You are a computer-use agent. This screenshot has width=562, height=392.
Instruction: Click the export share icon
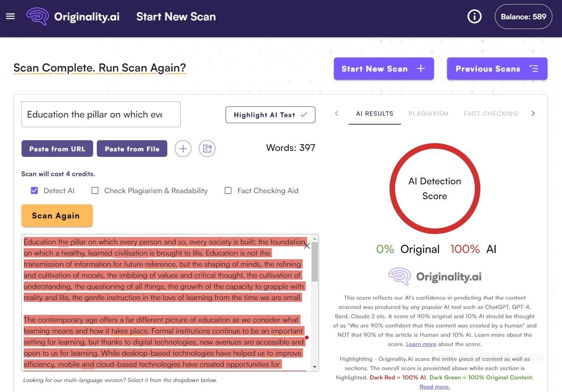click(x=207, y=149)
